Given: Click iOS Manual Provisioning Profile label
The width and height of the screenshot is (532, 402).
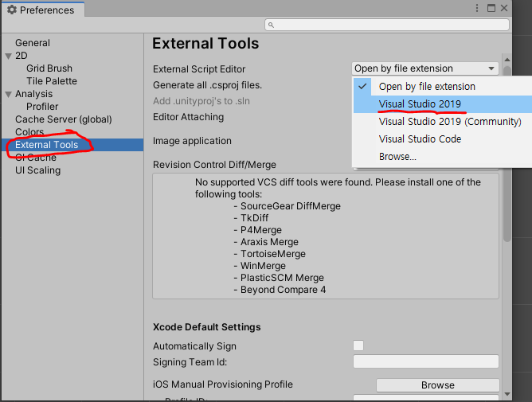Looking at the screenshot, I should coord(222,384).
